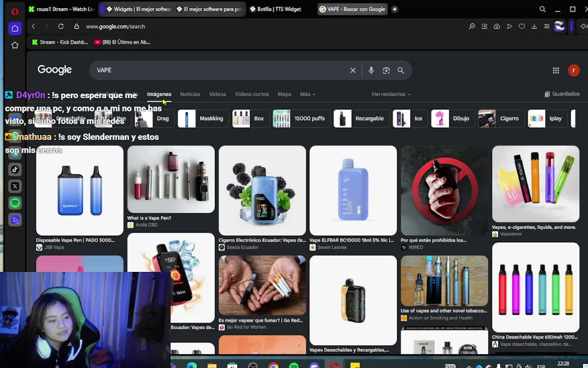The image size is (588, 368).
Task: Click the VAPE search input field
Action: 221,70
